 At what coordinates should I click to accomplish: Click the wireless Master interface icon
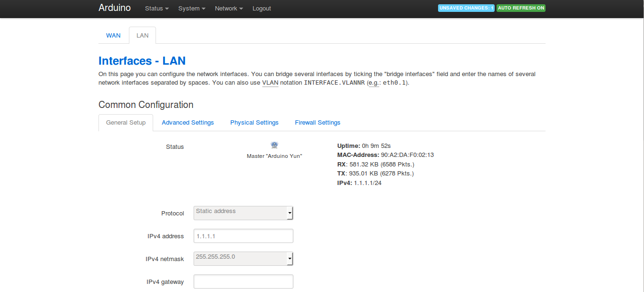[274, 145]
